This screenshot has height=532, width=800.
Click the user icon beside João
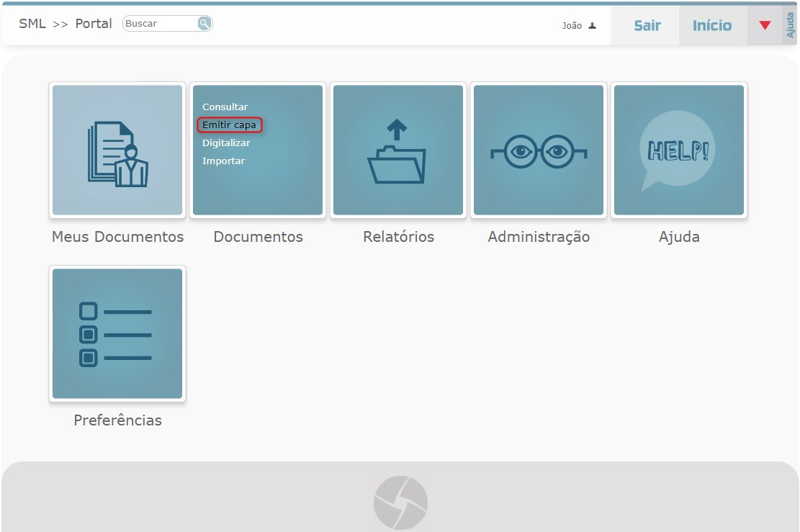tap(593, 26)
